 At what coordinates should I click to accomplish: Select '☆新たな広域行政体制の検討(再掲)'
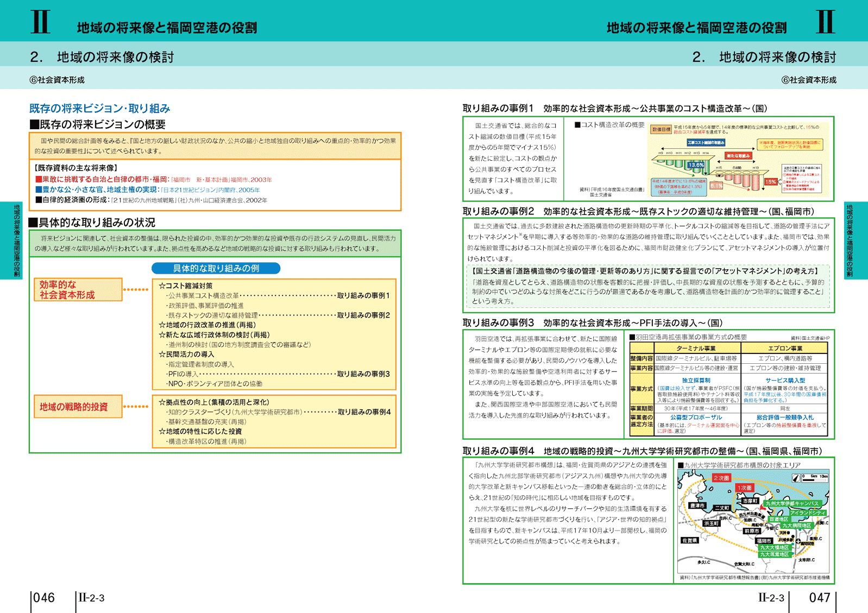pyautogui.click(x=214, y=334)
